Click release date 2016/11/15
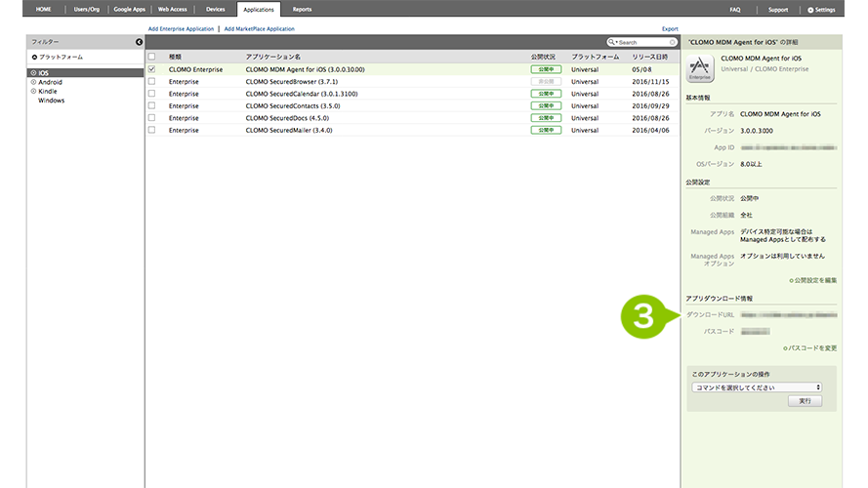Image resolution: width=868 pixels, height=488 pixels. pyautogui.click(x=650, y=82)
